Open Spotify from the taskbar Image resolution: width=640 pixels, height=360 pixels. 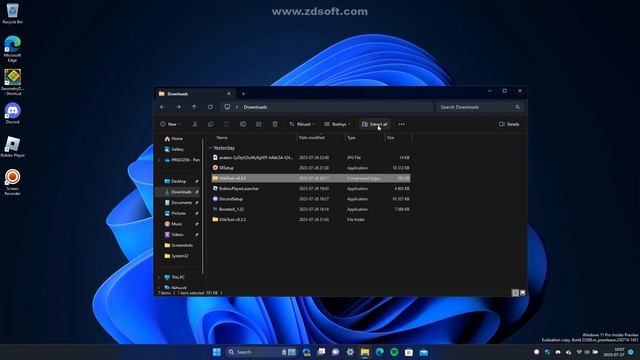pyautogui.click(x=394, y=352)
